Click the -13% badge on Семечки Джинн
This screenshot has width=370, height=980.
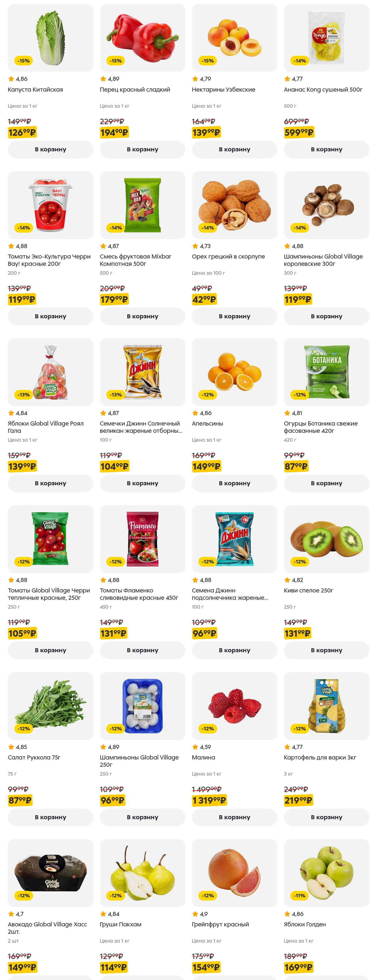[x=116, y=395]
